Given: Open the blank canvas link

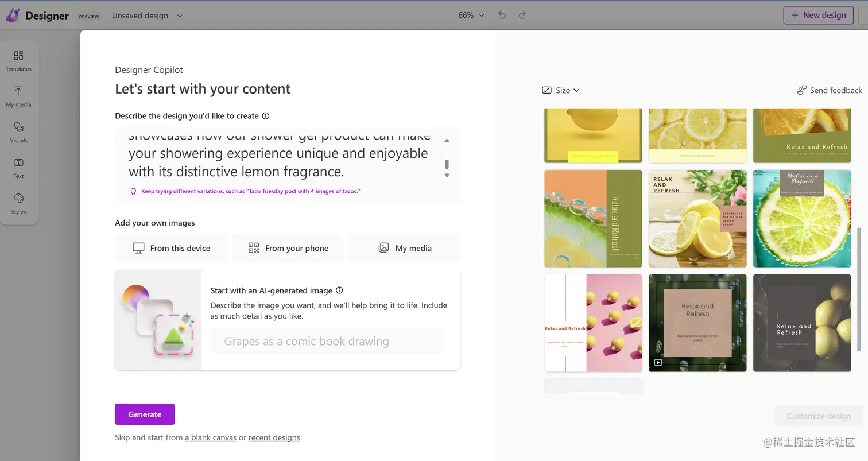Looking at the screenshot, I should [x=211, y=437].
